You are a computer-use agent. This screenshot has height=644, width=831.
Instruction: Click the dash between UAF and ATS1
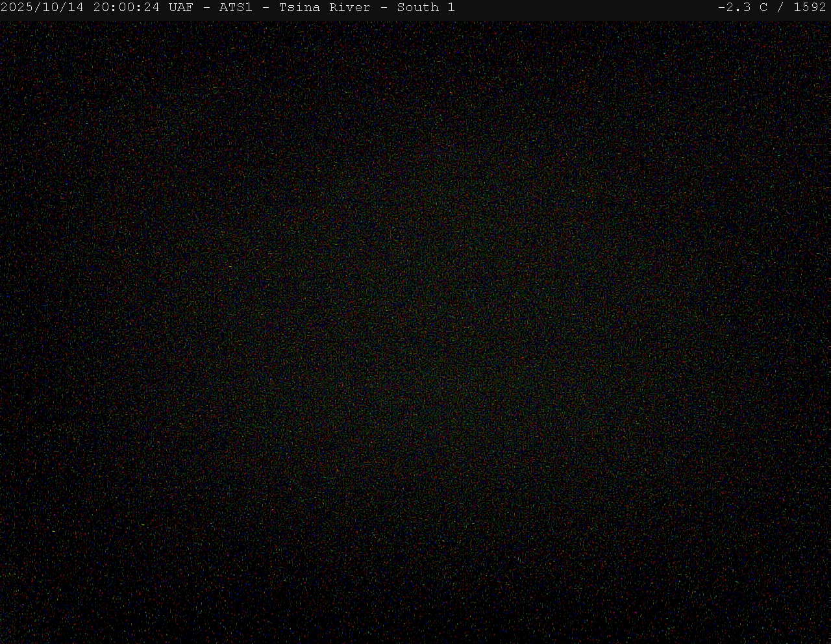pos(206,8)
